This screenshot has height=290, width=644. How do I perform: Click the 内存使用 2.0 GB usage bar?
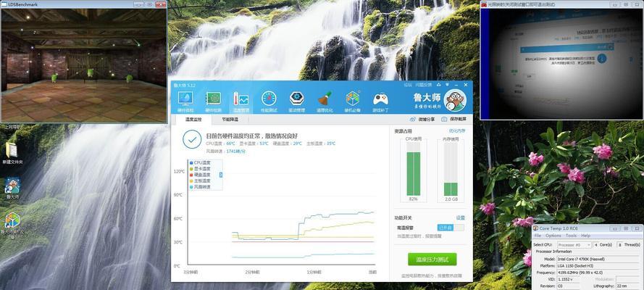(451, 169)
